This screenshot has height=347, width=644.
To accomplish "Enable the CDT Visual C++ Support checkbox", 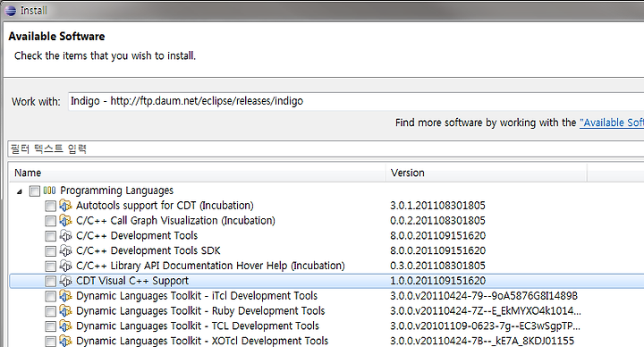I will pyautogui.click(x=50, y=282).
